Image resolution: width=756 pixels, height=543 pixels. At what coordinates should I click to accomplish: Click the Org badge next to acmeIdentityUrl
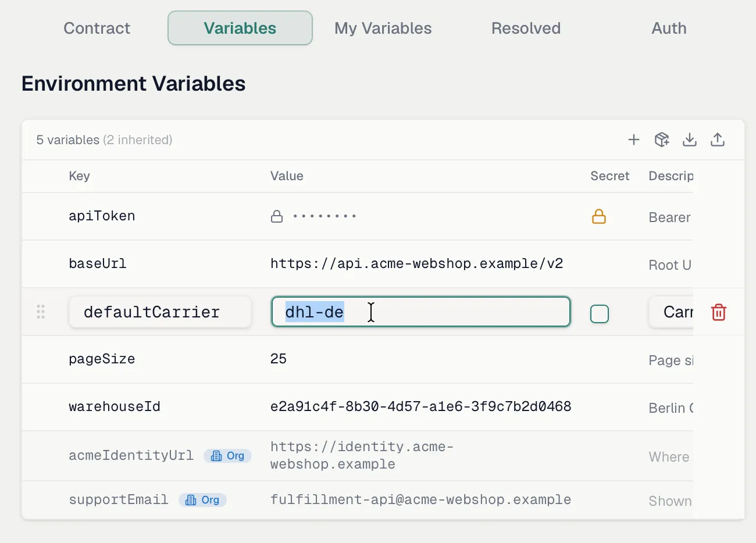pyautogui.click(x=227, y=456)
